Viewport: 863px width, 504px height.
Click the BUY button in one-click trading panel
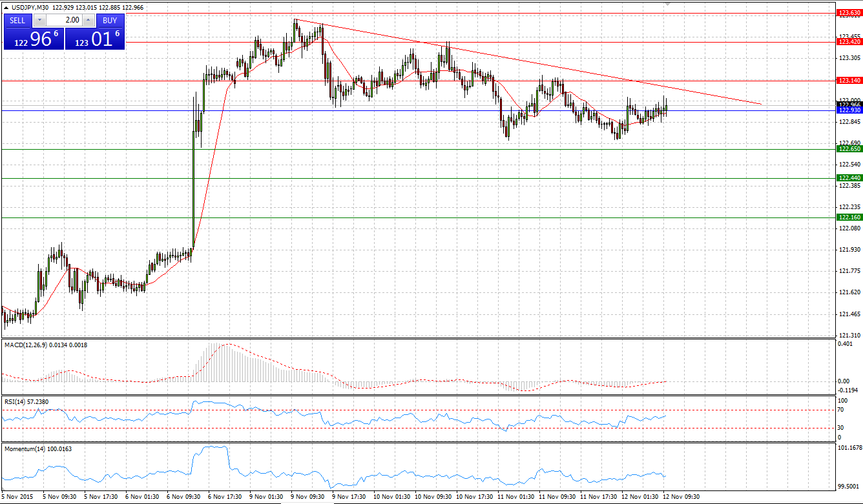110,20
